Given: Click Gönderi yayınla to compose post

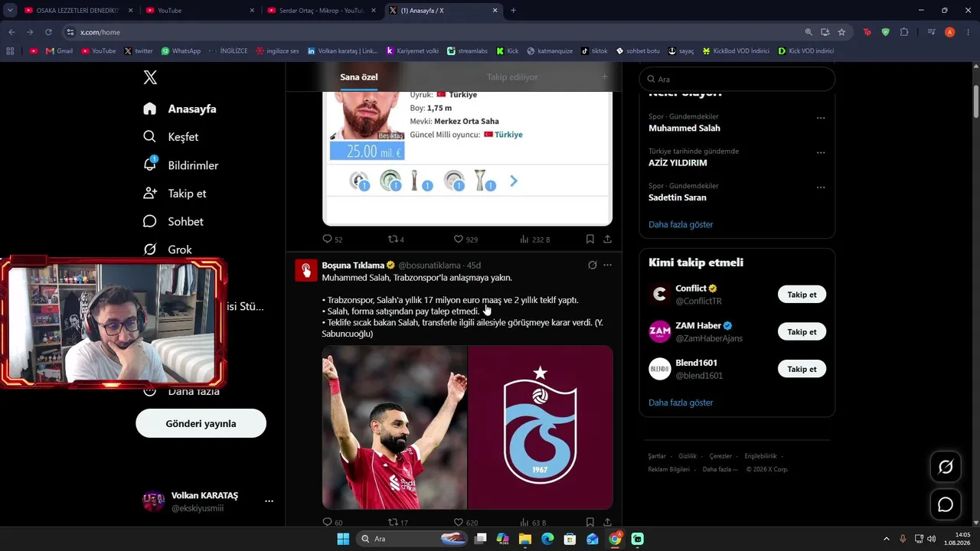Looking at the screenshot, I should [201, 423].
